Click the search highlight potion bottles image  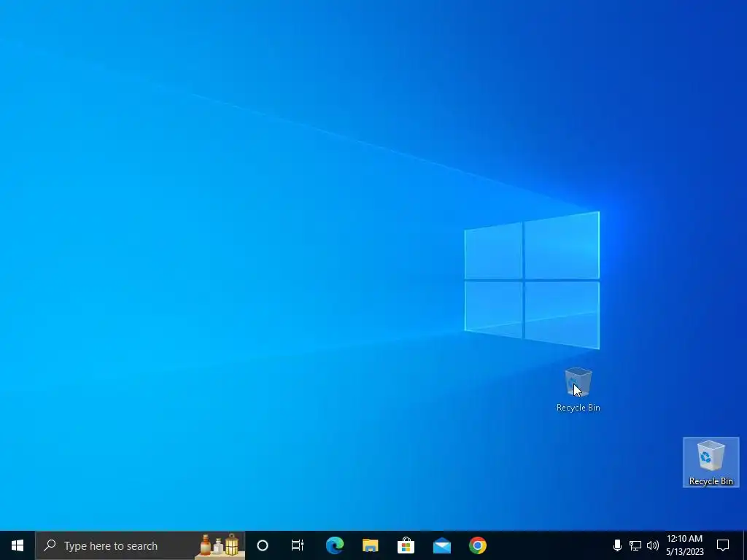[220, 545]
